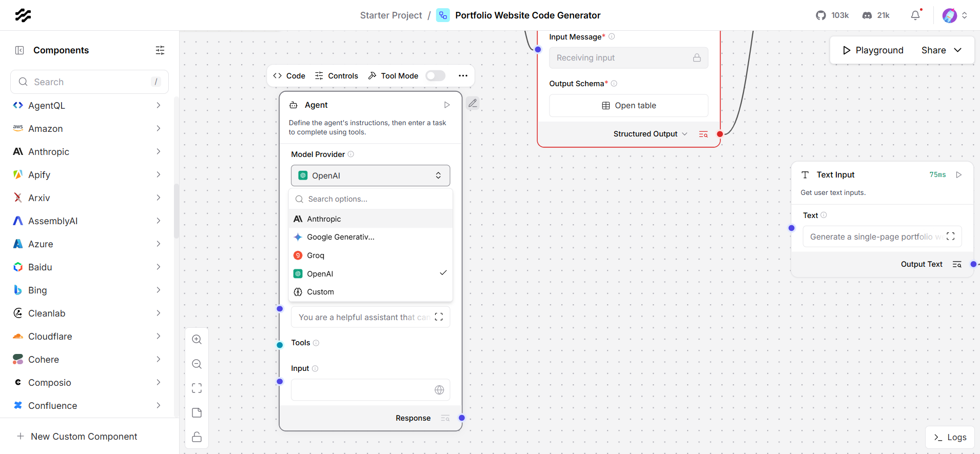Open the Agent Controls panel
980x454 pixels.
point(337,76)
